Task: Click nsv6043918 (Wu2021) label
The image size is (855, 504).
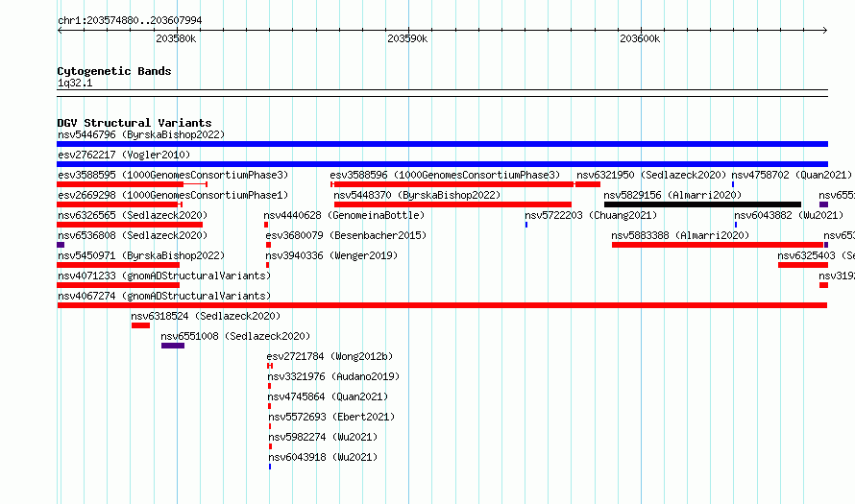Action: pos(323,457)
